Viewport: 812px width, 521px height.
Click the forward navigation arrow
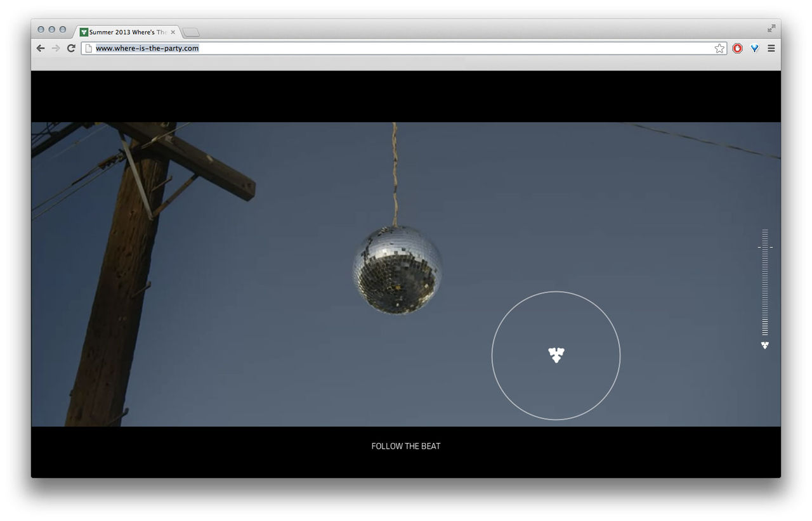pyautogui.click(x=56, y=48)
